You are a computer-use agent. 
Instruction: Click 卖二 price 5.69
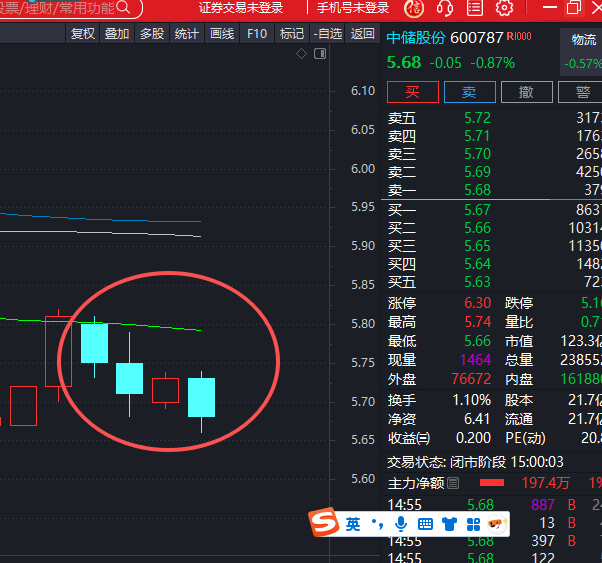(x=478, y=172)
